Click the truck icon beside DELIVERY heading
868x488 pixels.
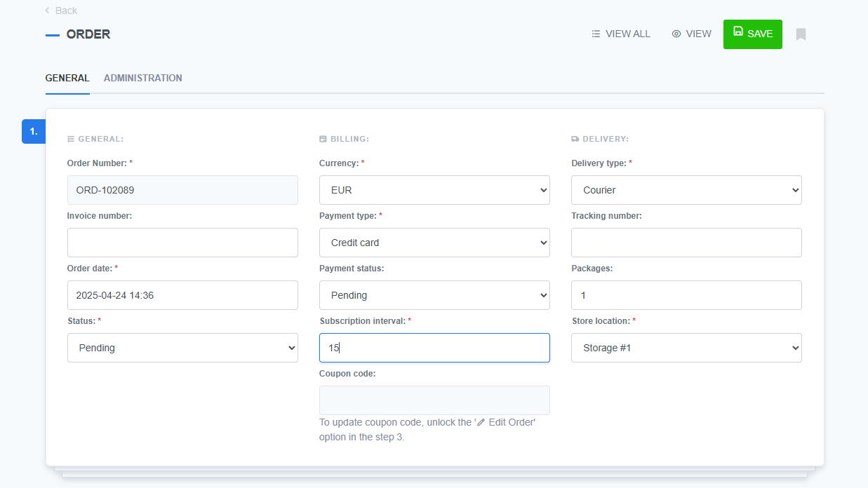click(x=577, y=138)
